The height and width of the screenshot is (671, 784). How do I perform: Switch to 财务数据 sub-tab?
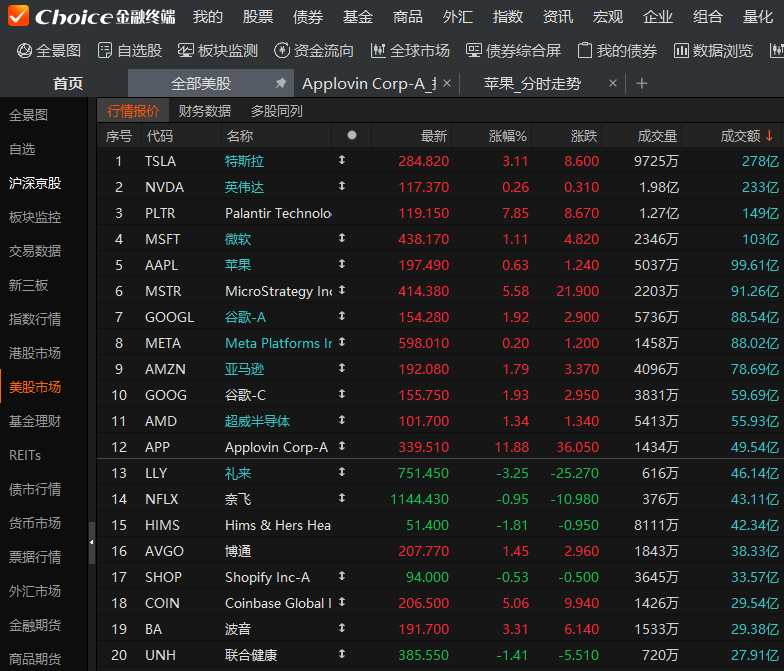click(205, 111)
